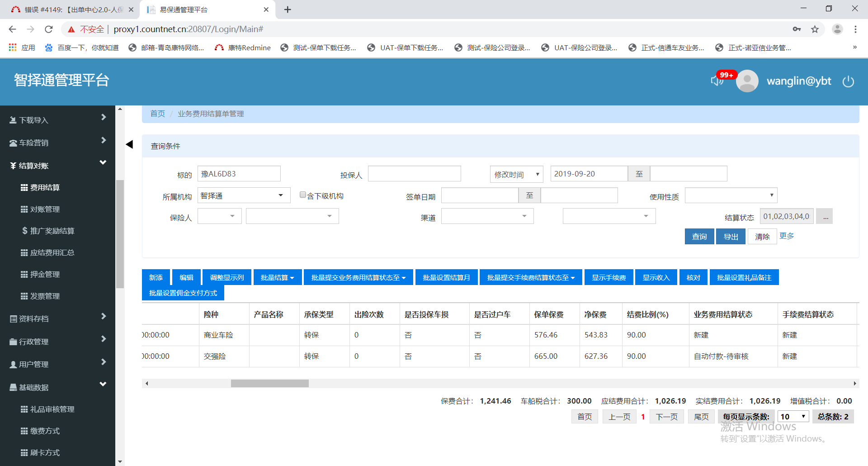Click the saved password key icon
The image size is (868, 466).
pos(797,29)
